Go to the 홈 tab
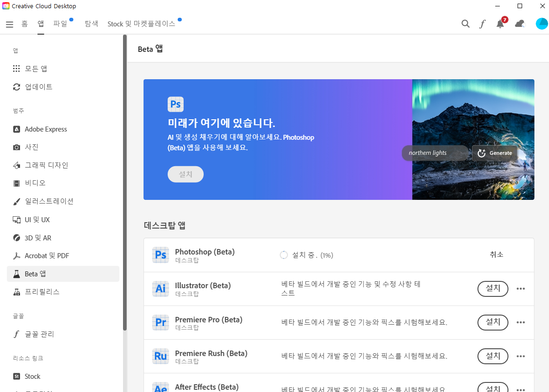Image resolution: width=549 pixels, height=392 pixels. 25,24
